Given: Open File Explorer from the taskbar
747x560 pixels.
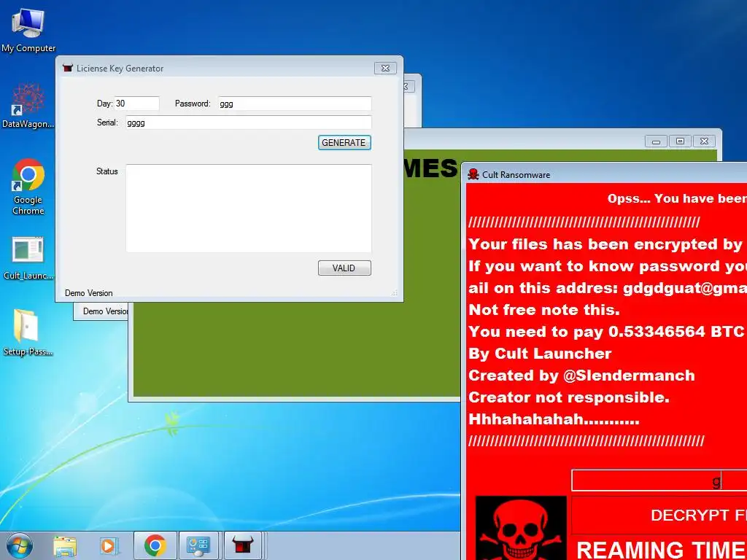Looking at the screenshot, I should (65, 545).
